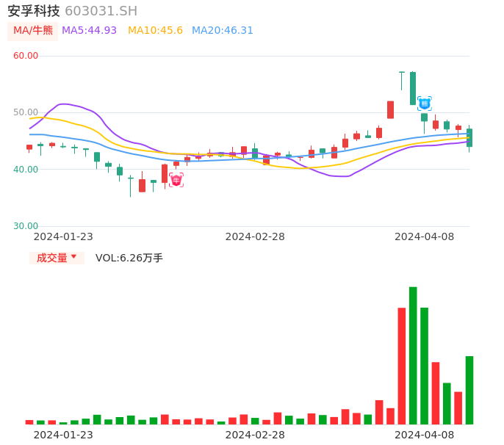504x445 pixels.
Task: Click the 603031.SH stock code
Action: (101, 11)
